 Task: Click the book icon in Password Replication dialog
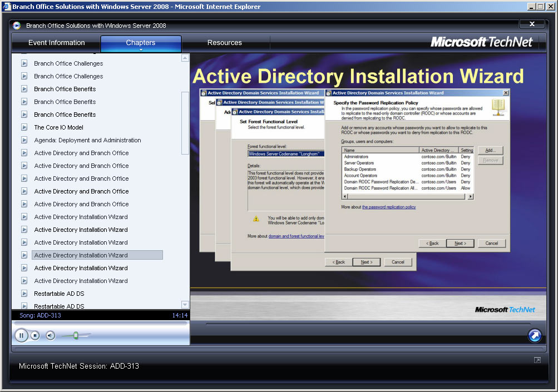pos(498,107)
